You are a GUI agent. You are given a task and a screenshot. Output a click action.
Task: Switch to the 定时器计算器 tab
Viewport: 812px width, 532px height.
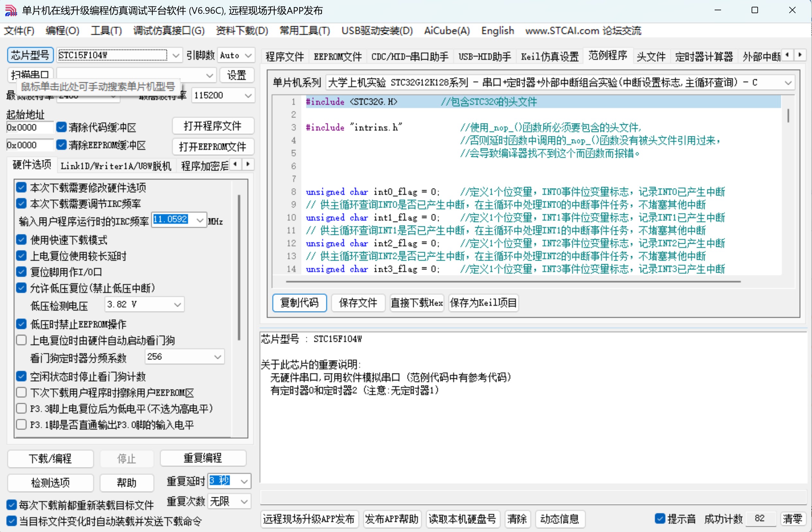[x=703, y=56]
